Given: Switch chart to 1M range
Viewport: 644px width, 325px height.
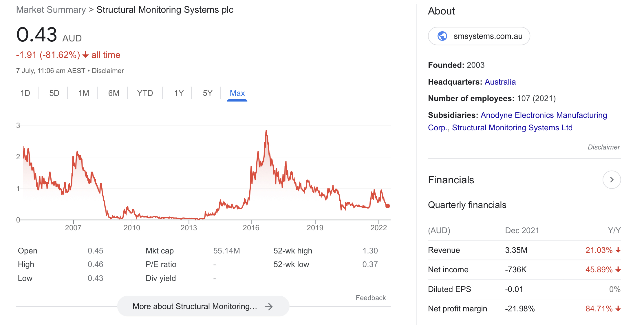Looking at the screenshot, I should click(84, 93).
